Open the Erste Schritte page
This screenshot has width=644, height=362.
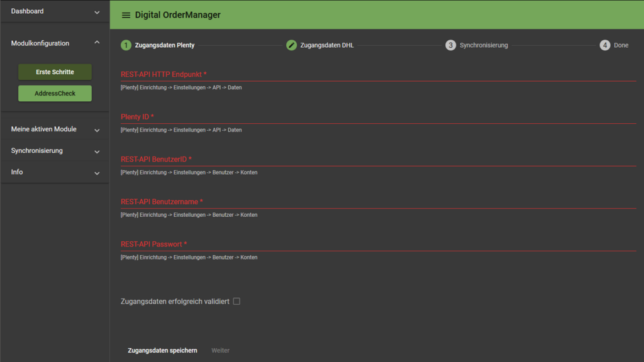pyautogui.click(x=55, y=72)
